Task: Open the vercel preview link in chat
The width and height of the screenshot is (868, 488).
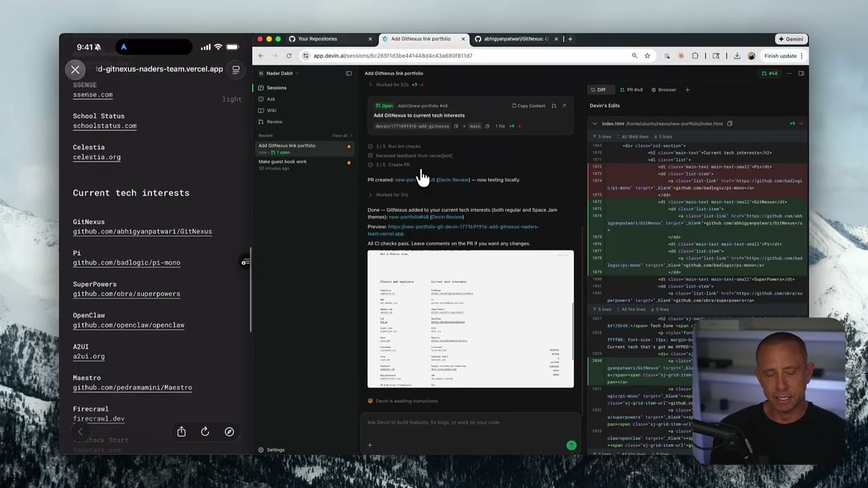Action: point(453,230)
